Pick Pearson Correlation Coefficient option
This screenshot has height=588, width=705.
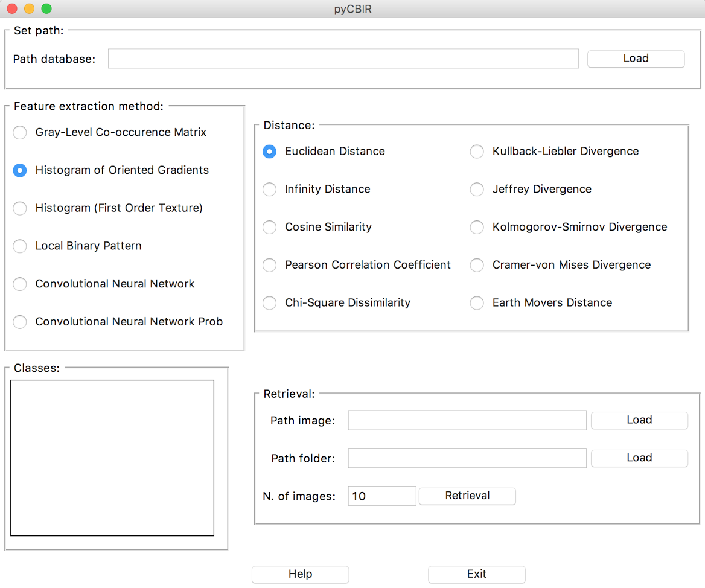(269, 265)
